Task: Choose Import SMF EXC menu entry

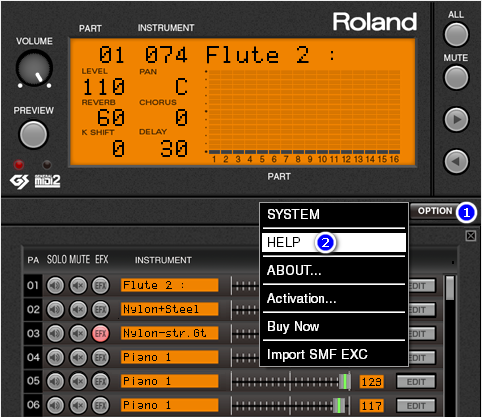Action: 334,354
